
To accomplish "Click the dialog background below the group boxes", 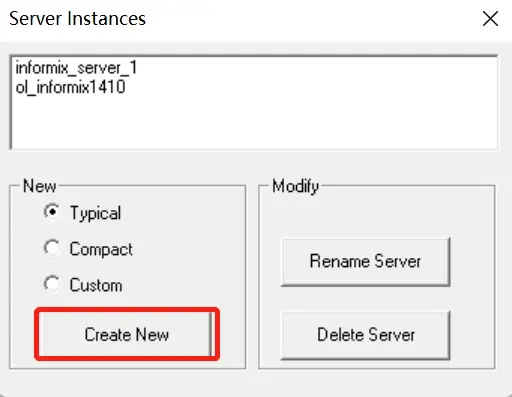I will click(x=256, y=383).
